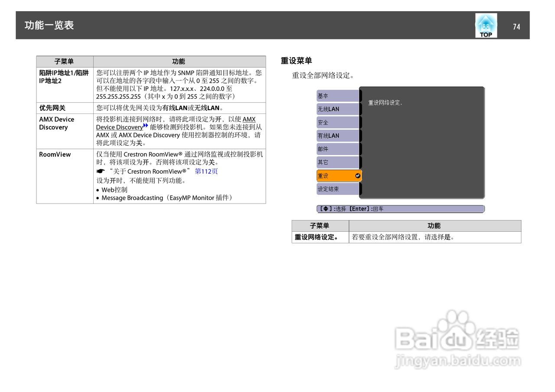Open the 第112页 page link
This screenshot has width=555, height=392.
tap(207, 171)
